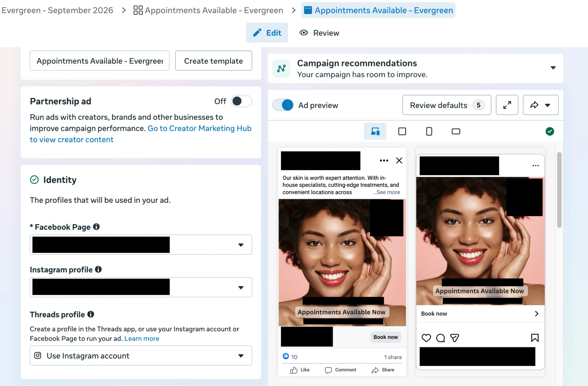Go to Evergreen - September 2026 campaign breadcrumb
The width and height of the screenshot is (588, 386).
click(x=57, y=10)
